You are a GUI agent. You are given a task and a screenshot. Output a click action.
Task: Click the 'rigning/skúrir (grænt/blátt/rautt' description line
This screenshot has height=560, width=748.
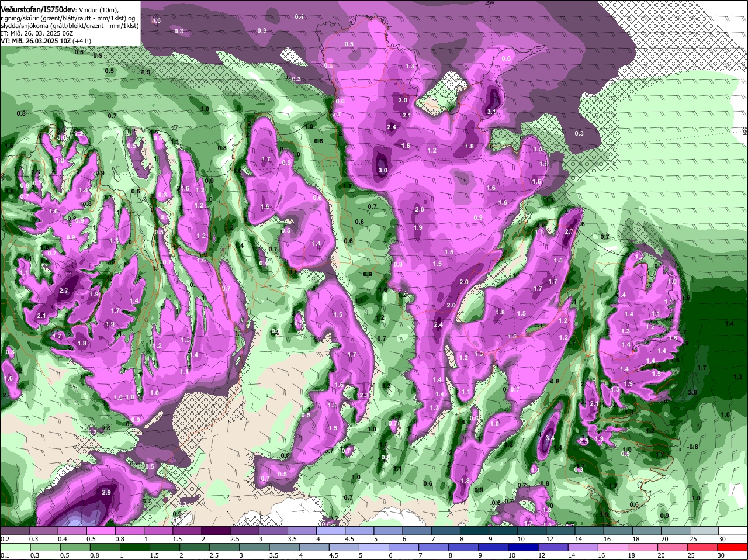[67, 18]
